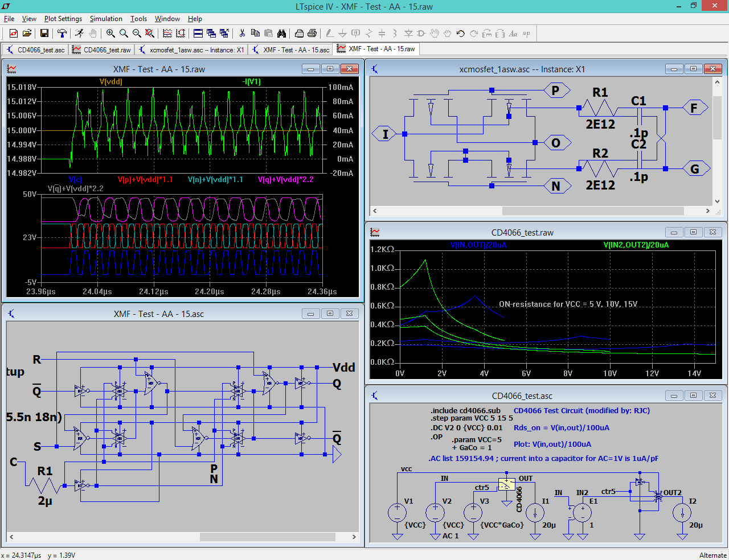This screenshot has width=729, height=560.
Task: Click the New Schematic toolbar icon
Action: click(x=14, y=34)
